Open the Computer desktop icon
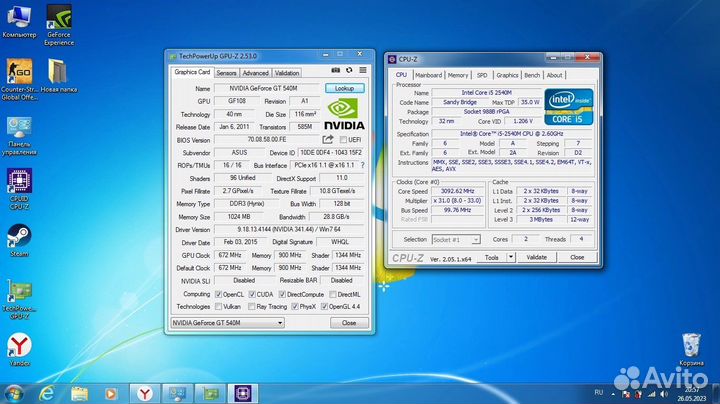The height and width of the screenshot is (404, 720). (x=19, y=22)
